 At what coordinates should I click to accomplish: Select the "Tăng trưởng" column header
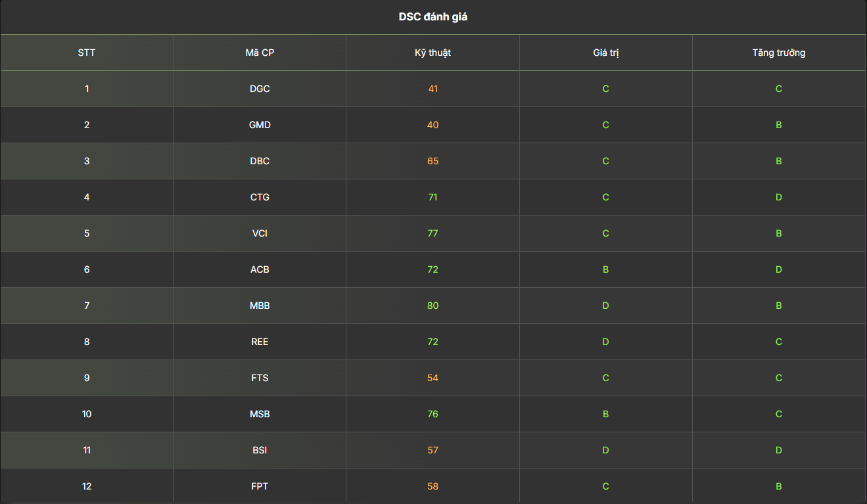point(778,53)
